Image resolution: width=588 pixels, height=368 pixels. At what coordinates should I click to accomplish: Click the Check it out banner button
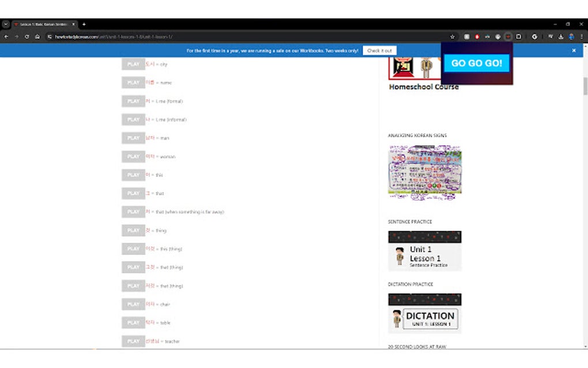[379, 50]
